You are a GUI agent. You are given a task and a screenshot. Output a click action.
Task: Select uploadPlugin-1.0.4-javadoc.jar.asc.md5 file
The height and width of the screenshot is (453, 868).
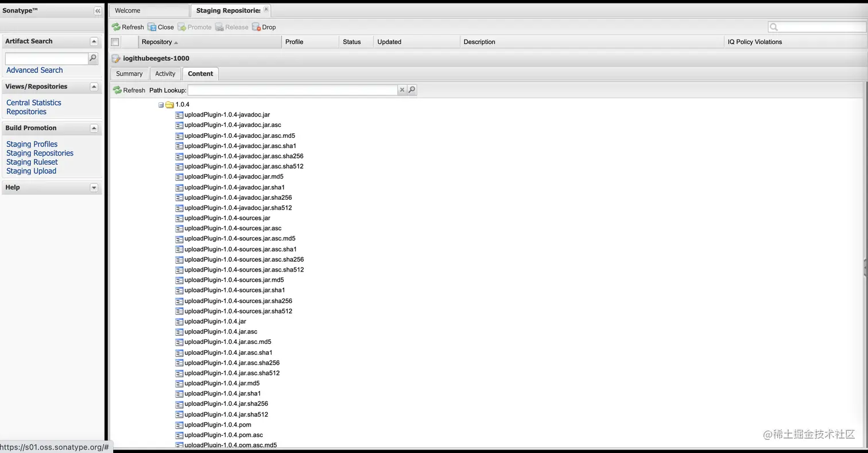[239, 135]
